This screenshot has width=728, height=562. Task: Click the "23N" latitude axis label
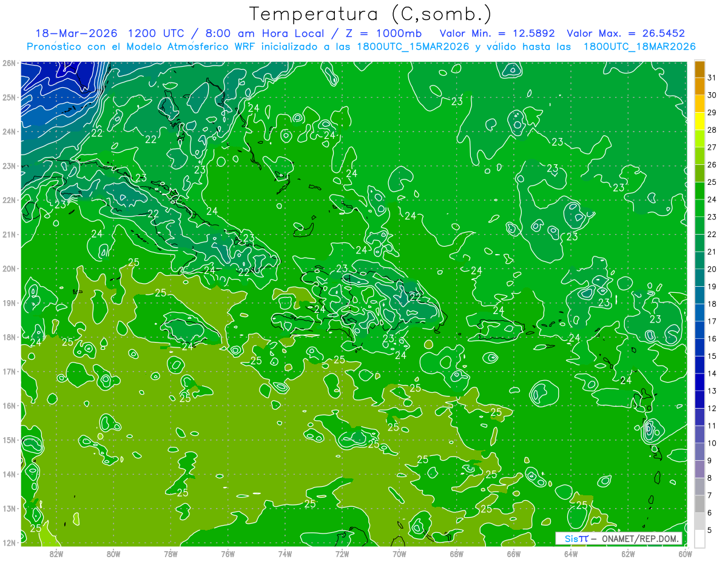click(x=9, y=166)
